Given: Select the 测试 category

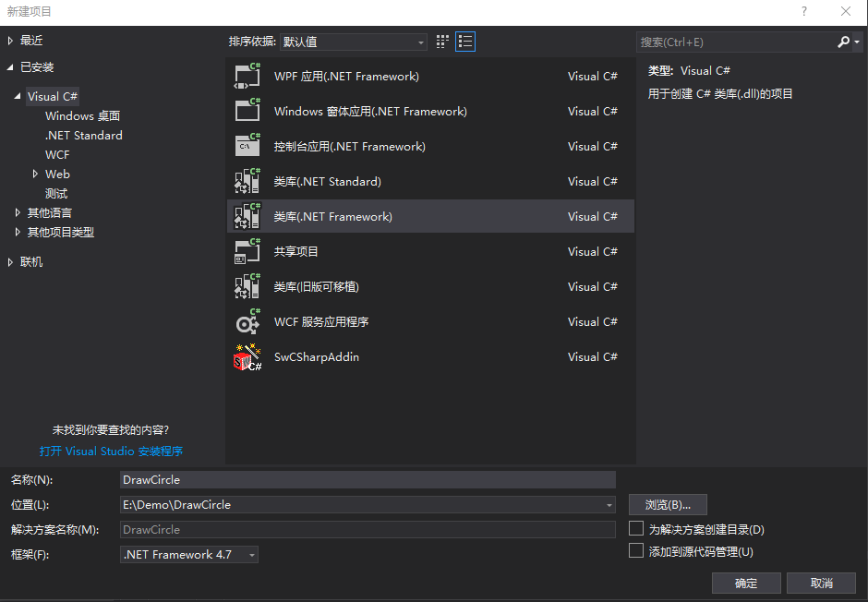Looking at the screenshot, I should [56, 194].
